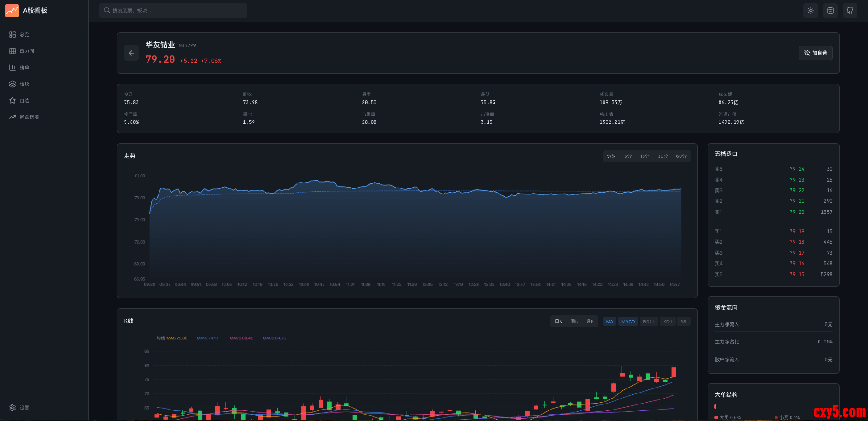Image resolution: width=868 pixels, height=421 pixels.
Task: Switch trend chart to 60分 interval
Action: (x=681, y=156)
